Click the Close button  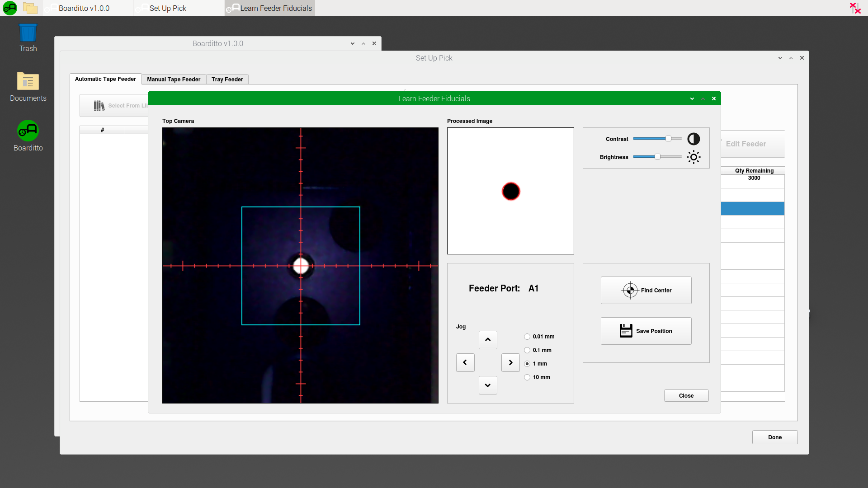686,396
